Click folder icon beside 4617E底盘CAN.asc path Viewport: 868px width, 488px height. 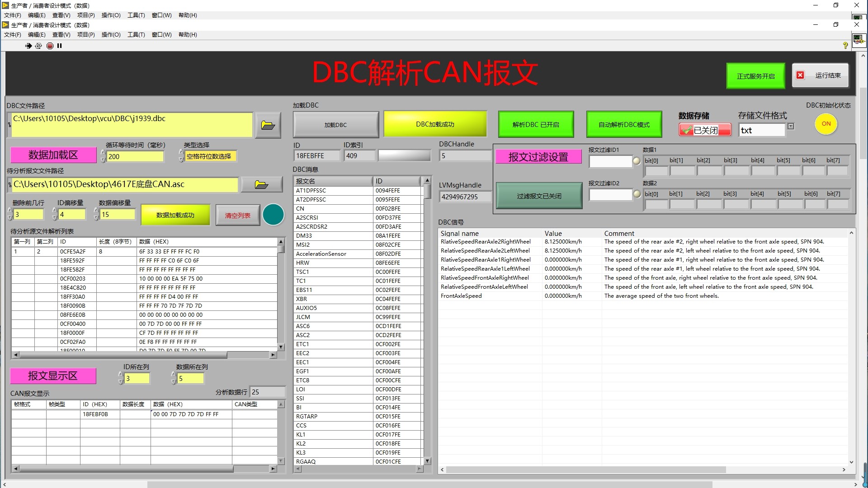pos(261,184)
